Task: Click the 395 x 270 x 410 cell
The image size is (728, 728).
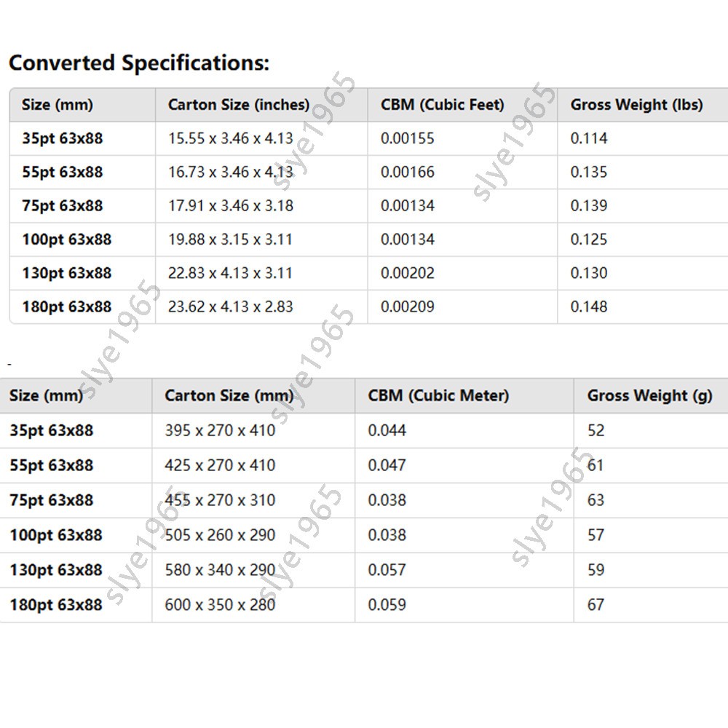Action: [220, 430]
